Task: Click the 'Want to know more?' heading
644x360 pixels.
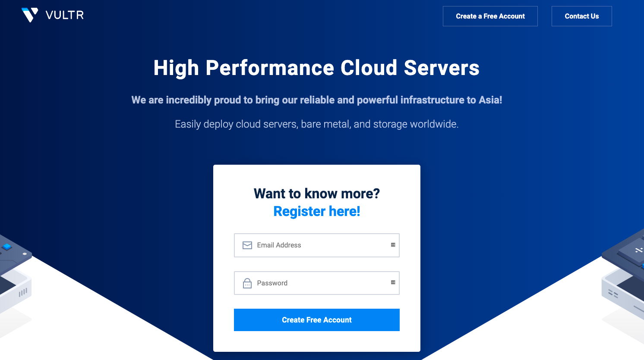Action: pyautogui.click(x=317, y=194)
